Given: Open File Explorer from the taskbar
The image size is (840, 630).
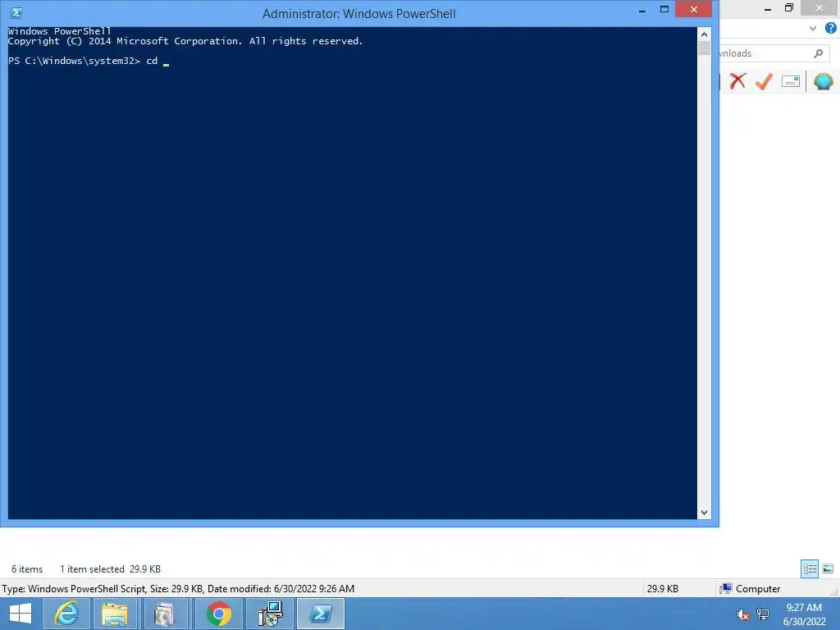Looking at the screenshot, I should click(115, 614).
